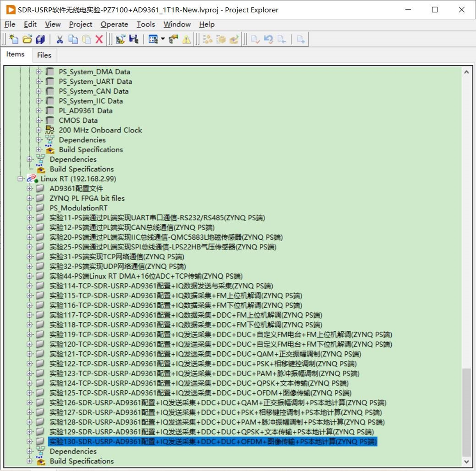Click the red X Delete icon
The width and height of the screenshot is (476, 471).
99,39
